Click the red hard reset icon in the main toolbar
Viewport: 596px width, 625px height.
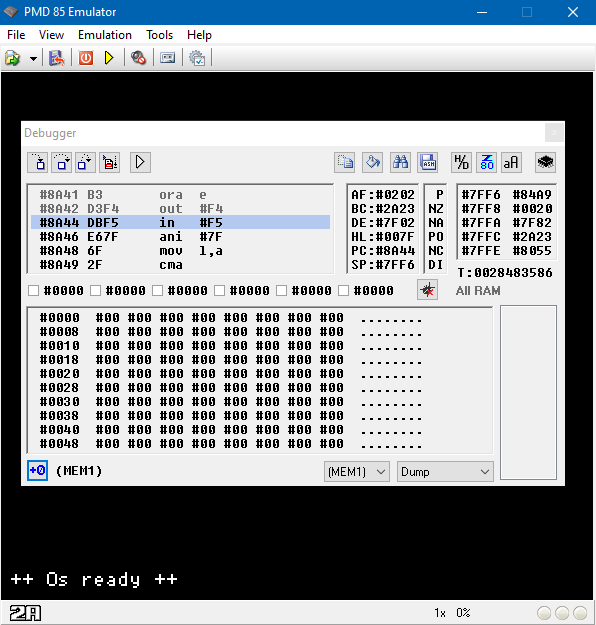86,58
